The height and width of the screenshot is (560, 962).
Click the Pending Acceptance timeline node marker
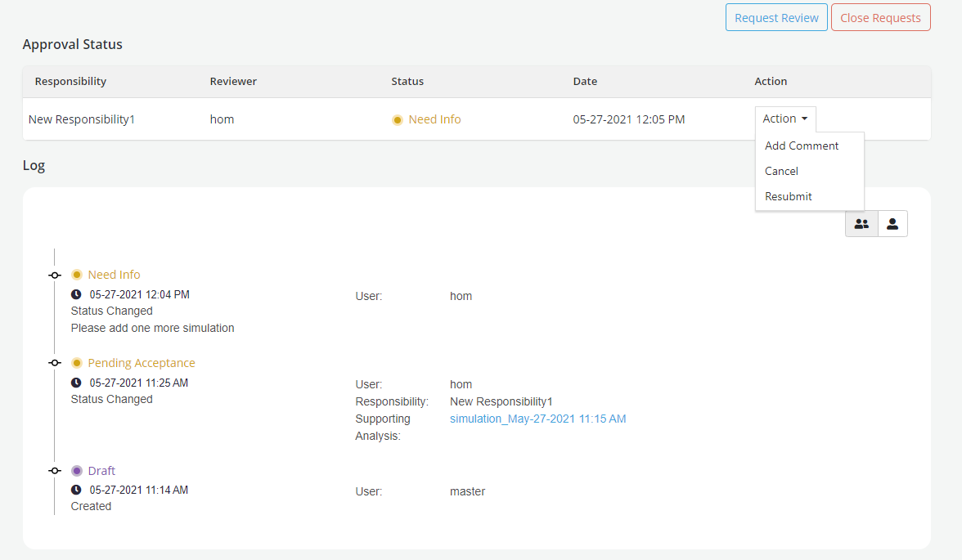(x=55, y=363)
